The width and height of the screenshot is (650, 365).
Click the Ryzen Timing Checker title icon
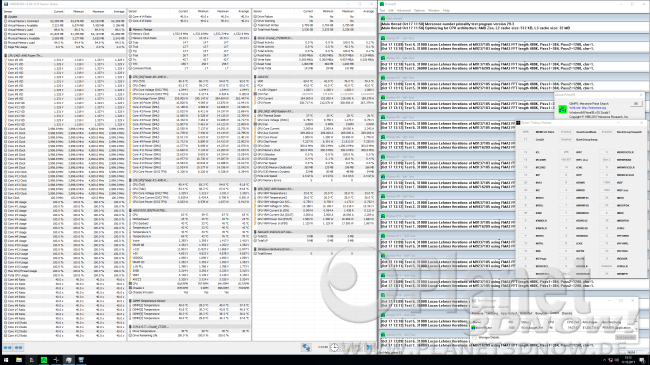pos(518,123)
